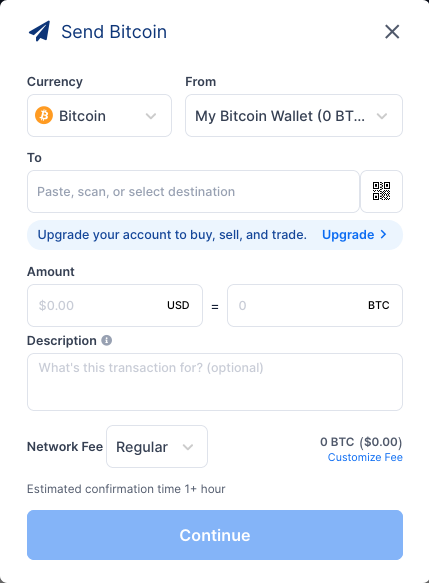
Task: Click the Upgrade link
Action: 348,235
